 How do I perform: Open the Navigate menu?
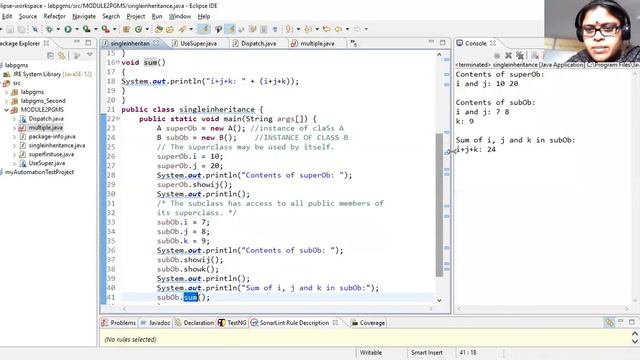tap(84, 16)
